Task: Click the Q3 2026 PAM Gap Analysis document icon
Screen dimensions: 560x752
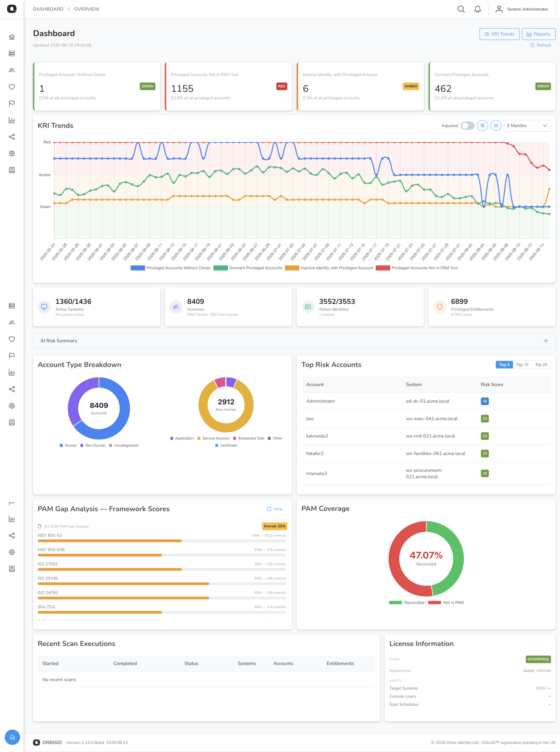Action: tap(40, 526)
